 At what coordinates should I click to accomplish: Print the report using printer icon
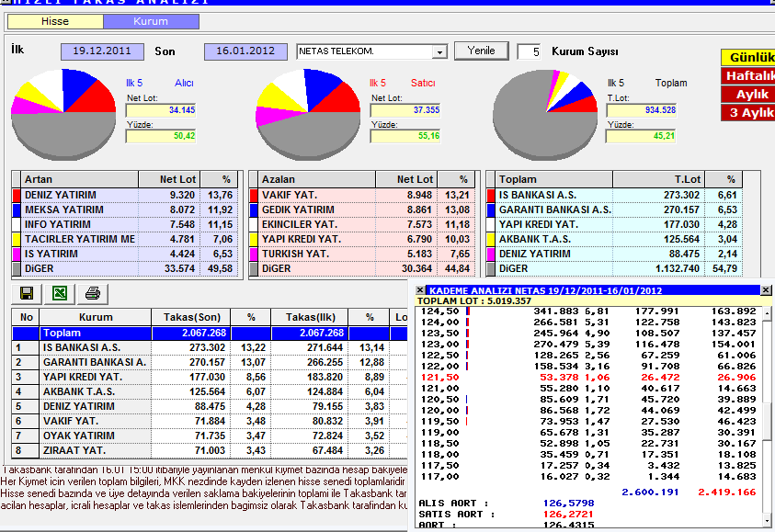93,293
